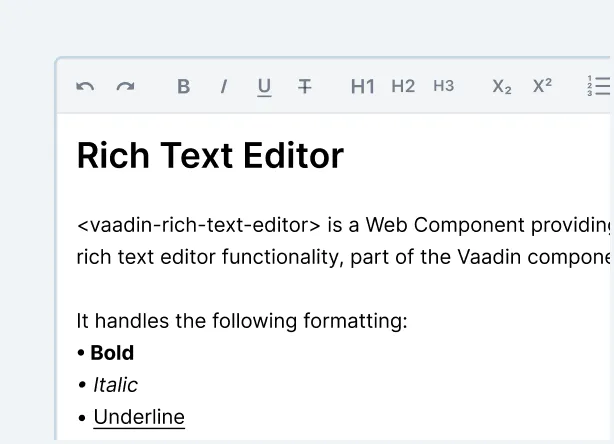Click the Undo arrow icon
This screenshot has width=614, height=444.
[x=85, y=87]
